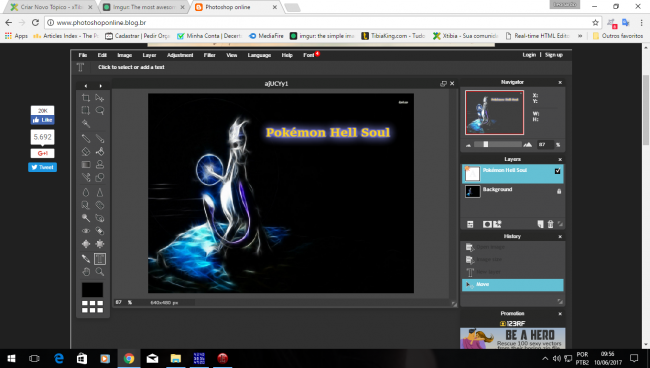The height and width of the screenshot is (368, 650).
Task: Open the Font menu
Action: [x=308, y=55]
